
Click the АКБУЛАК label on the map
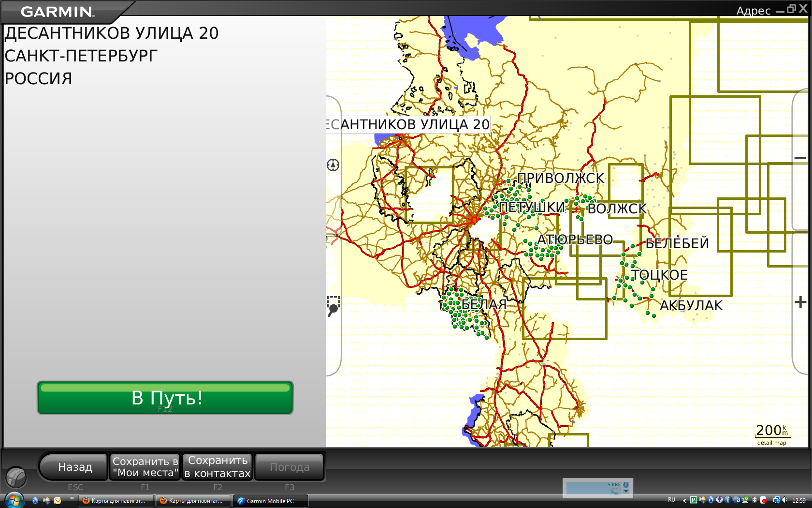tap(691, 305)
